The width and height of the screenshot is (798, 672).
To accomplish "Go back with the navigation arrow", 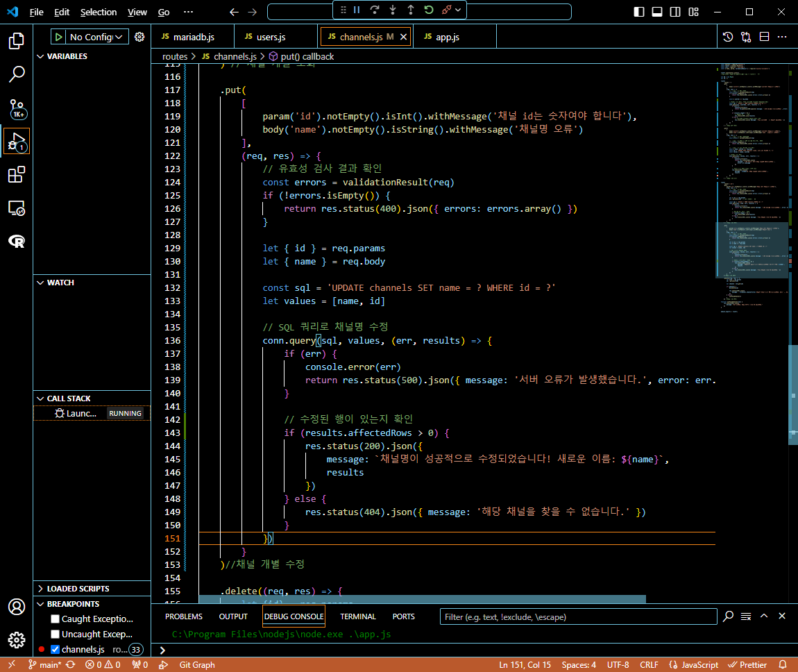I will tap(234, 12).
